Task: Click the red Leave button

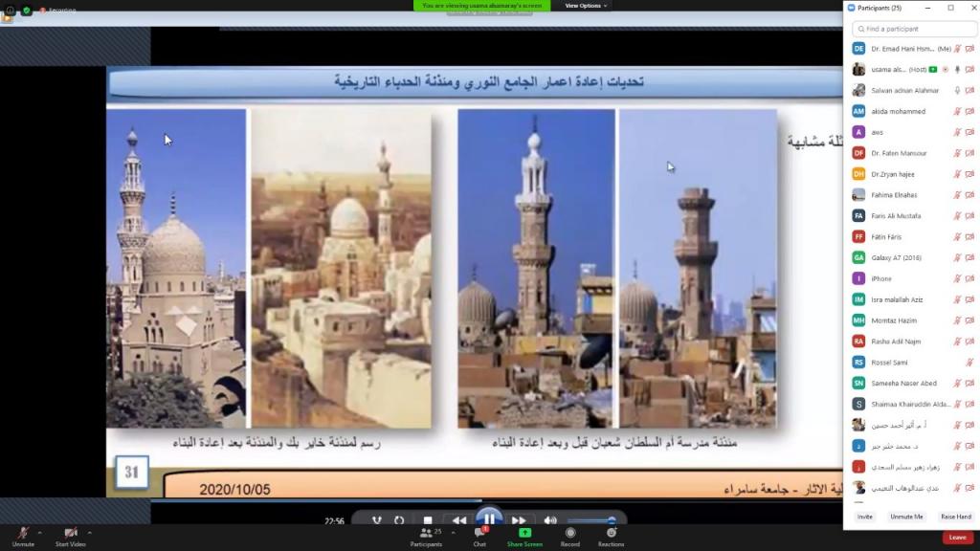Action: click(957, 538)
